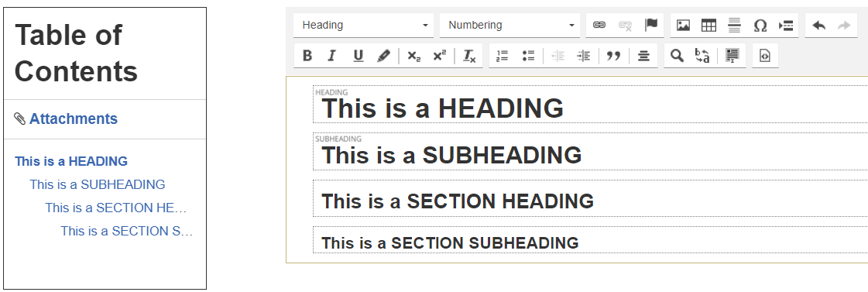868x292 pixels.
Task: Open the Replace tool icon
Action: coord(702,56)
